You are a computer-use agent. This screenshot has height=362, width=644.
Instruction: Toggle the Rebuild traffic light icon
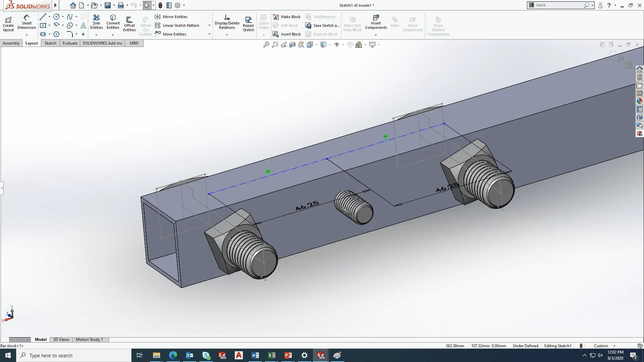[x=160, y=5]
